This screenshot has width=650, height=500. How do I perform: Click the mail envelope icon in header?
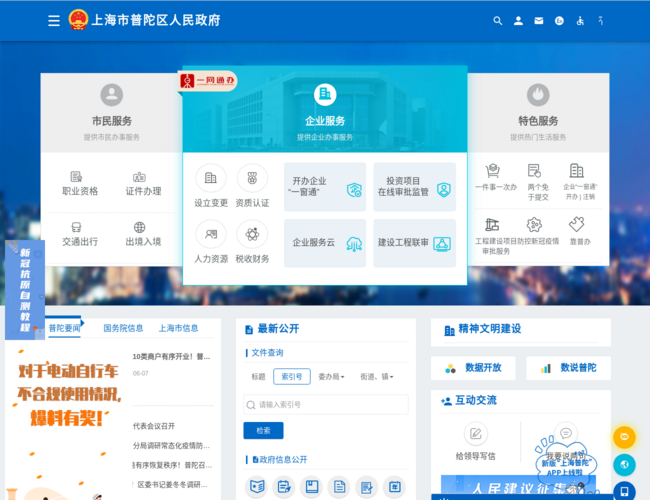pos(539,20)
